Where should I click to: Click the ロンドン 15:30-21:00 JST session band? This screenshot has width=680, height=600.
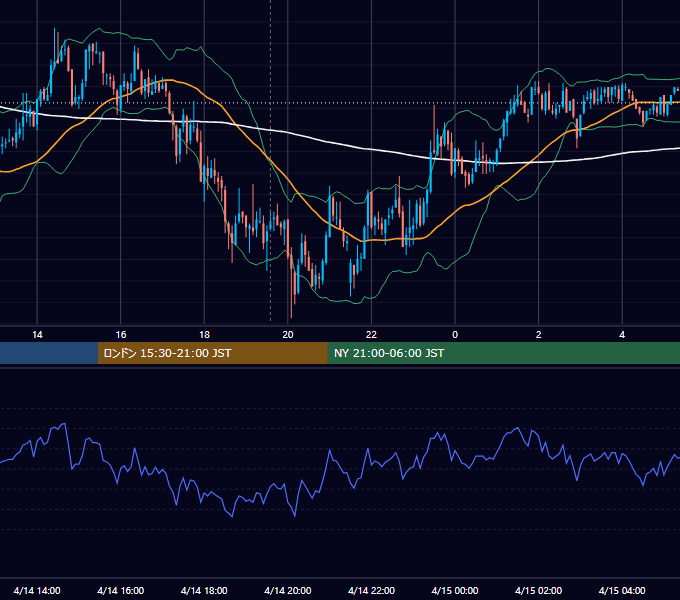[212, 353]
